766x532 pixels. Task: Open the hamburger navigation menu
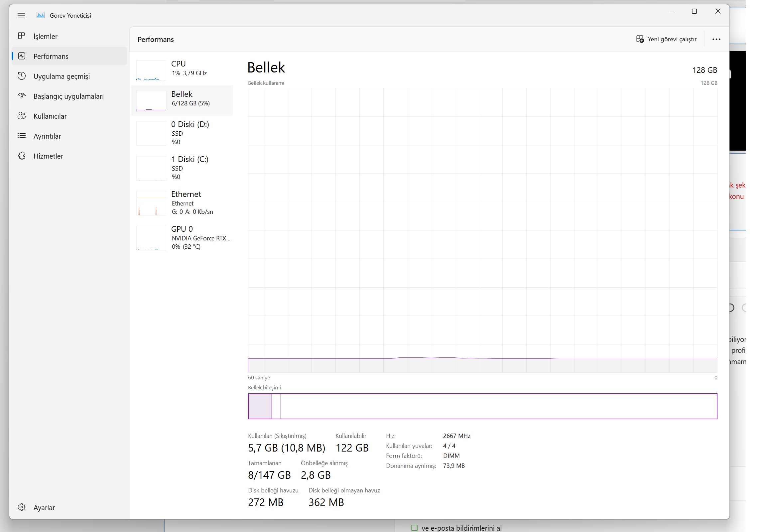(21, 16)
